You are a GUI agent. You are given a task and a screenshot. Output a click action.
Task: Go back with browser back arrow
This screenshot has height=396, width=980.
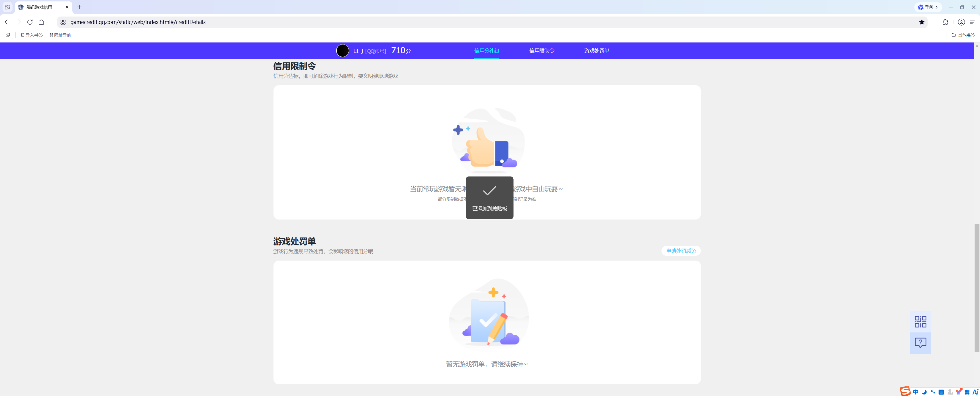(x=7, y=22)
